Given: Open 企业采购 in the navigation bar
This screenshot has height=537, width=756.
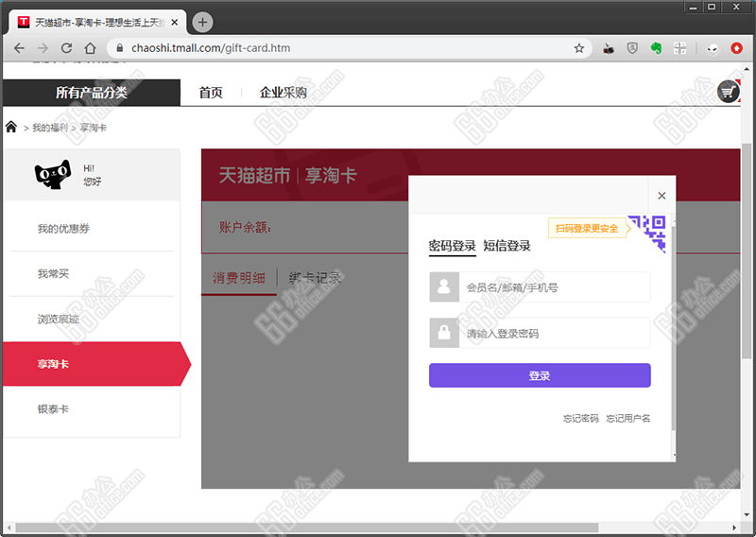Looking at the screenshot, I should click(x=283, y=92).
